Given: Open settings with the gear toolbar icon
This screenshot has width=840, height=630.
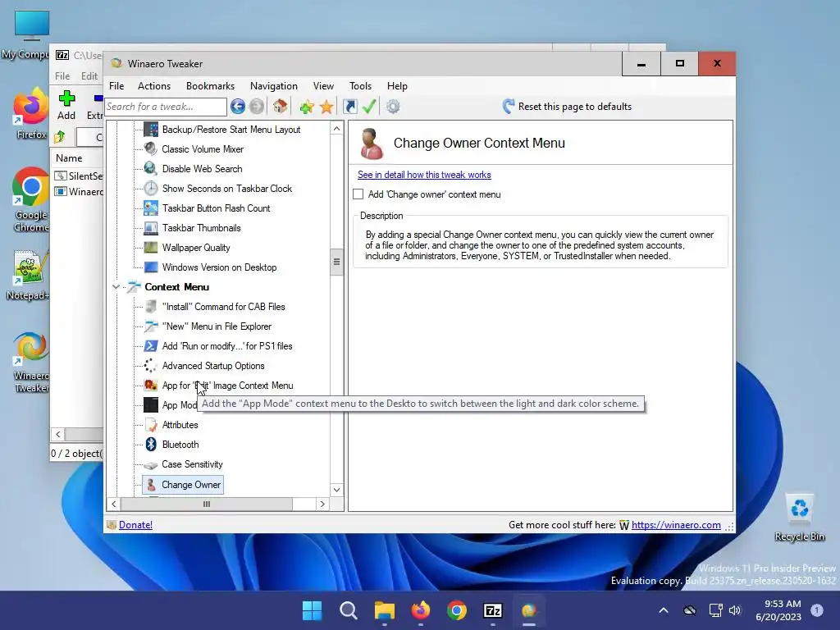Looking at the screenshot, I should click(x=393, y=107).
